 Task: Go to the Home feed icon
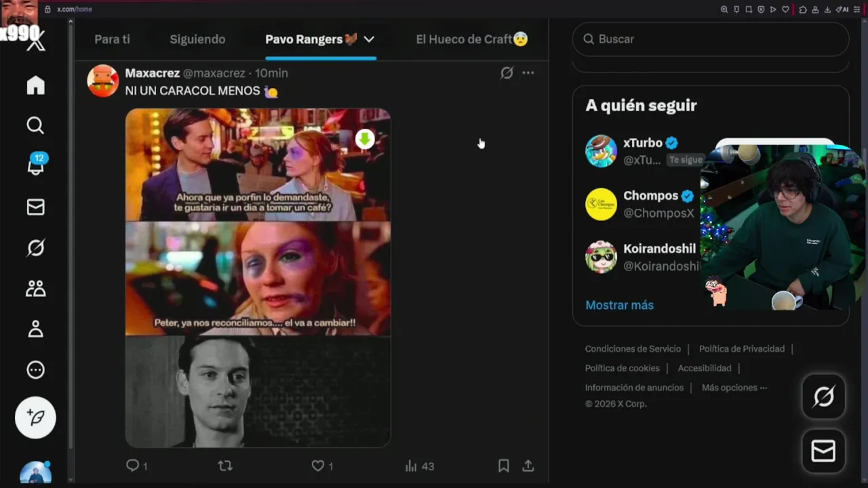(x=35, y=85)
